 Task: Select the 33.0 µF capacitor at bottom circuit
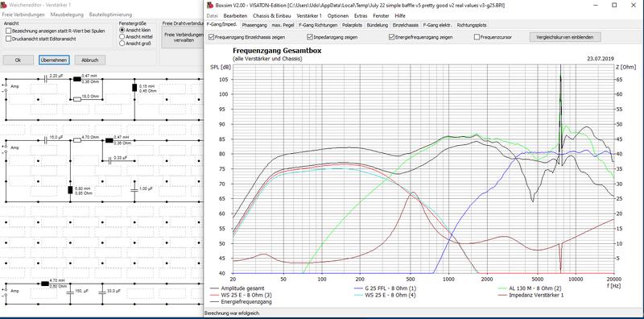click(x=102, y=292)
